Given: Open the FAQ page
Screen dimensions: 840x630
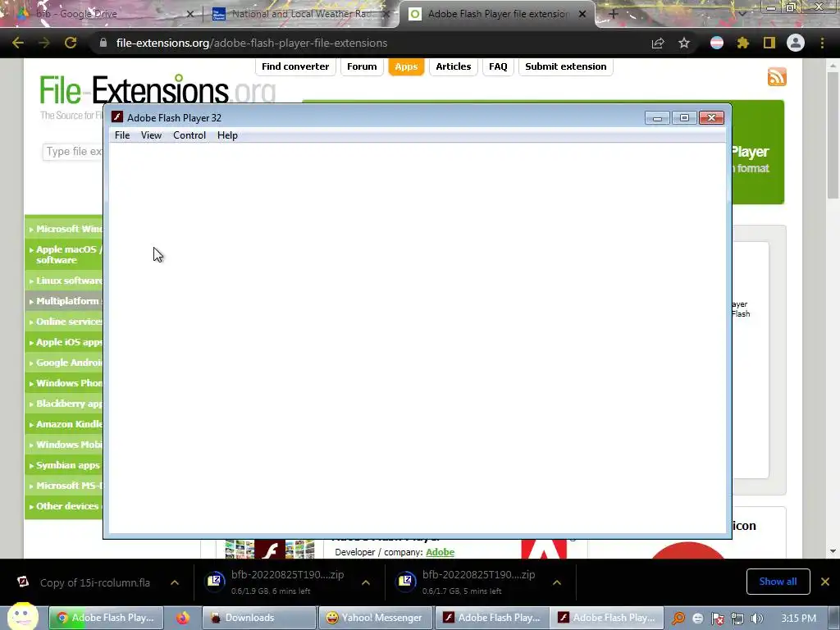Looking at the screenshot, I should [x=498, y=66].
